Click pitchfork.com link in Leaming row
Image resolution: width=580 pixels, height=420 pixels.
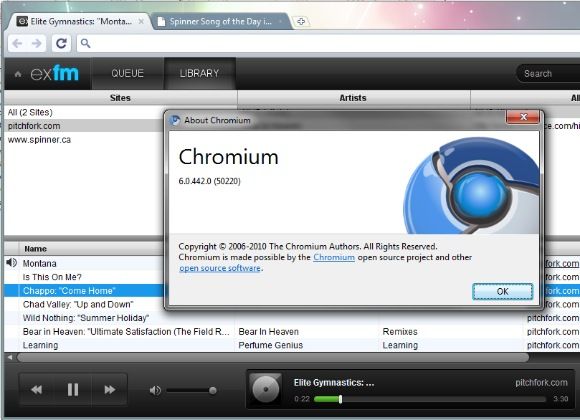(x=553, y=345)
